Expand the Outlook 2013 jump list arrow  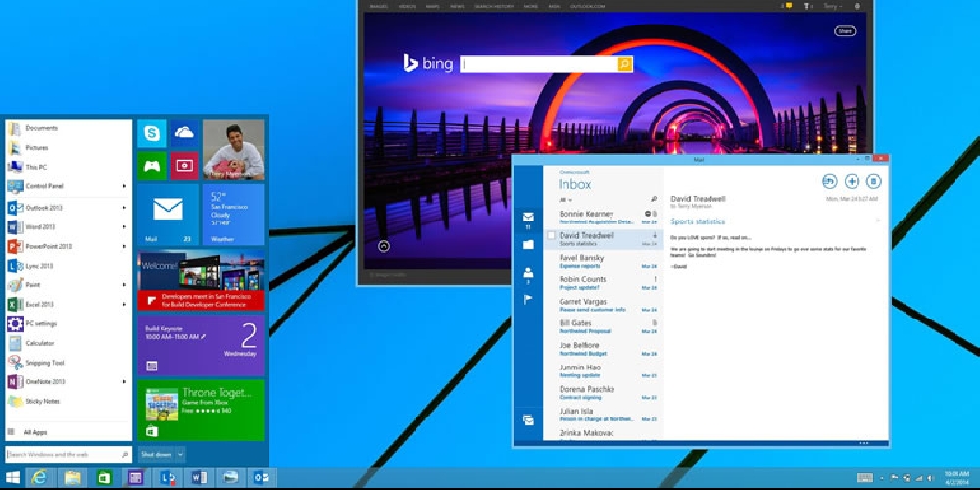[125, 208]
